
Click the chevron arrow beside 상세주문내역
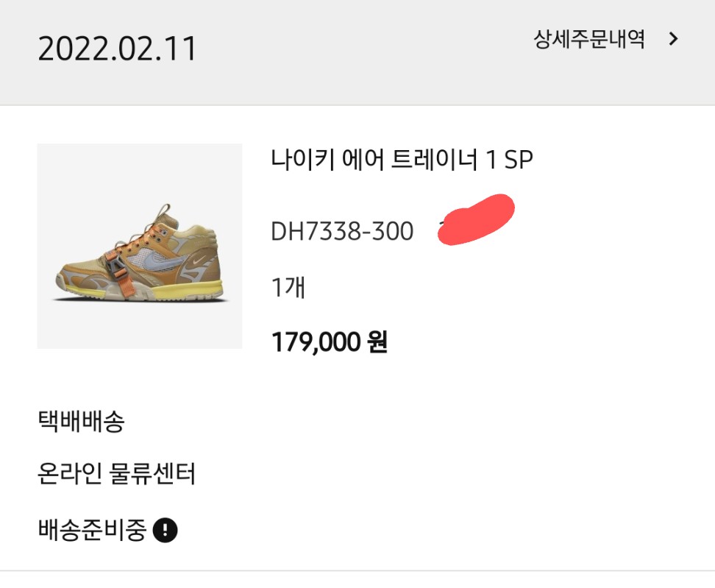tap(674, 39)
